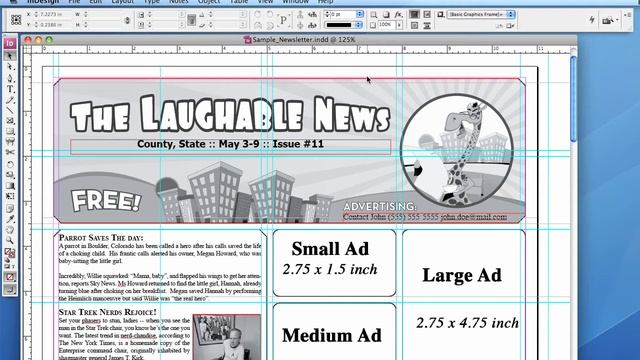
Task: Select the Hand tool
Action: 10,230
